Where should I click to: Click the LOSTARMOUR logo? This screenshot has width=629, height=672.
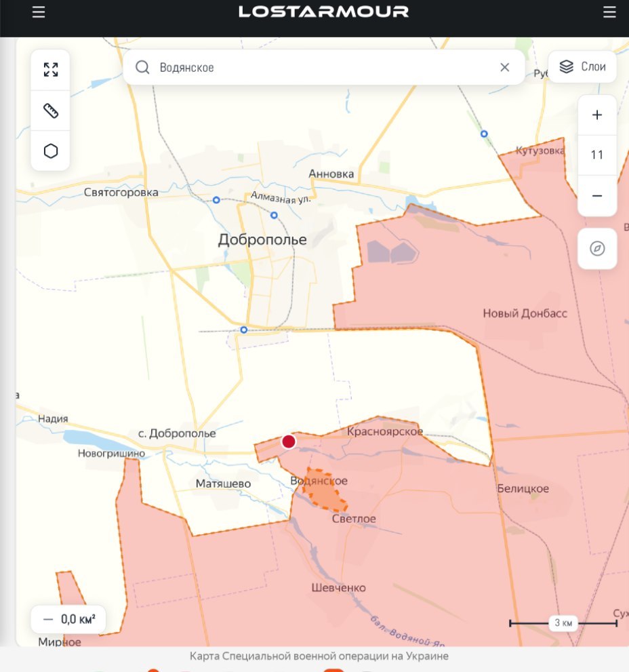[x=323, y=12]
